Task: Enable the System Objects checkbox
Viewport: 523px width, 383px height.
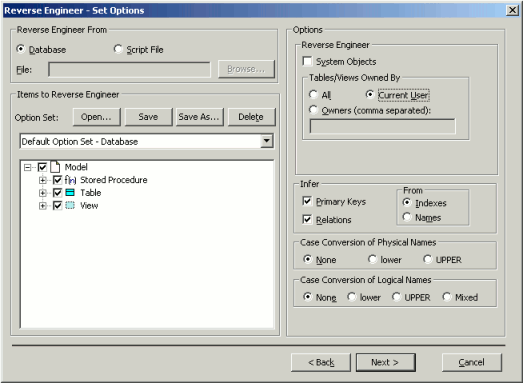Action: tap(307, 61)
